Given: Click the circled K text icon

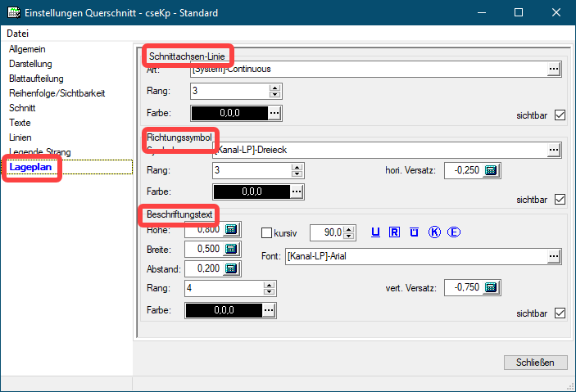Looking at the screenshot, I should [434, 232].
